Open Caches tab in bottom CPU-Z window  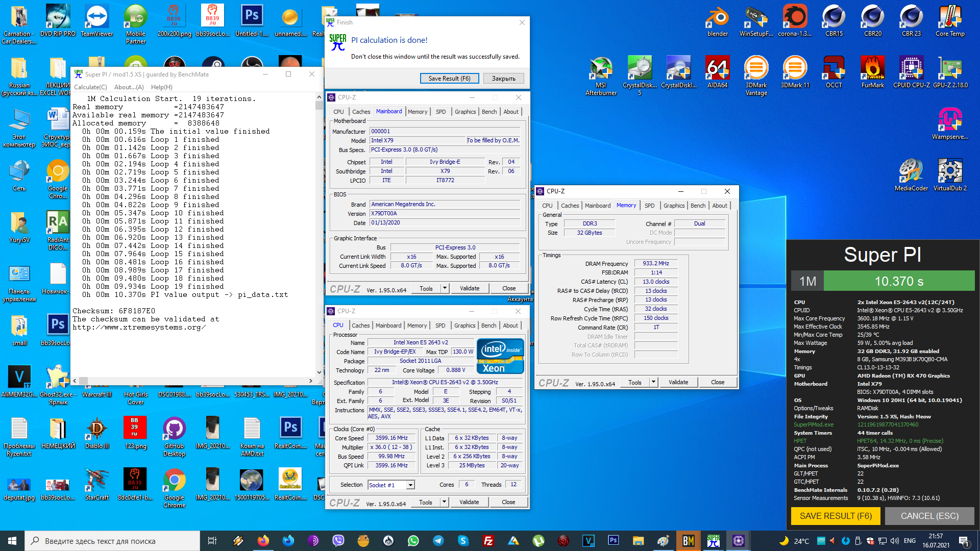click(360, 325)
